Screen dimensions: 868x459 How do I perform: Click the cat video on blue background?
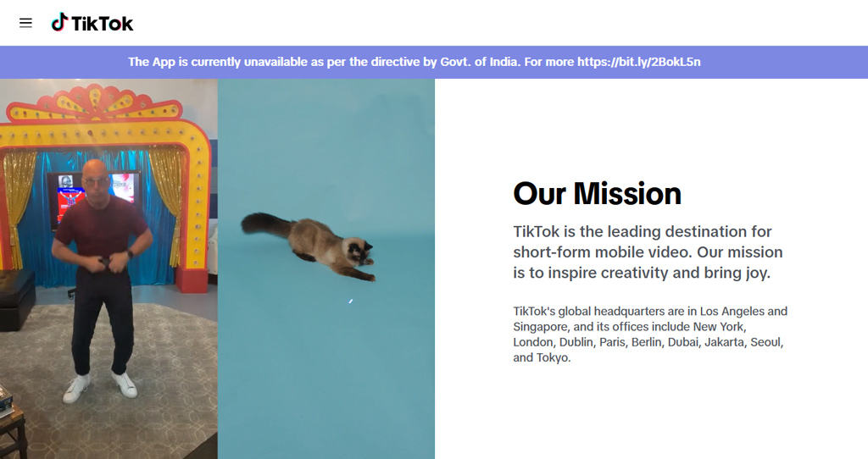(326, 268)
